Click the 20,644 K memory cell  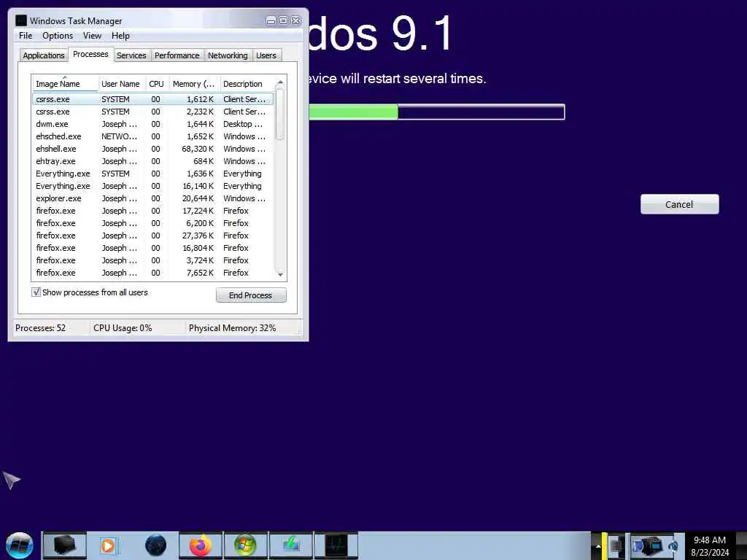tap(198, 198)
